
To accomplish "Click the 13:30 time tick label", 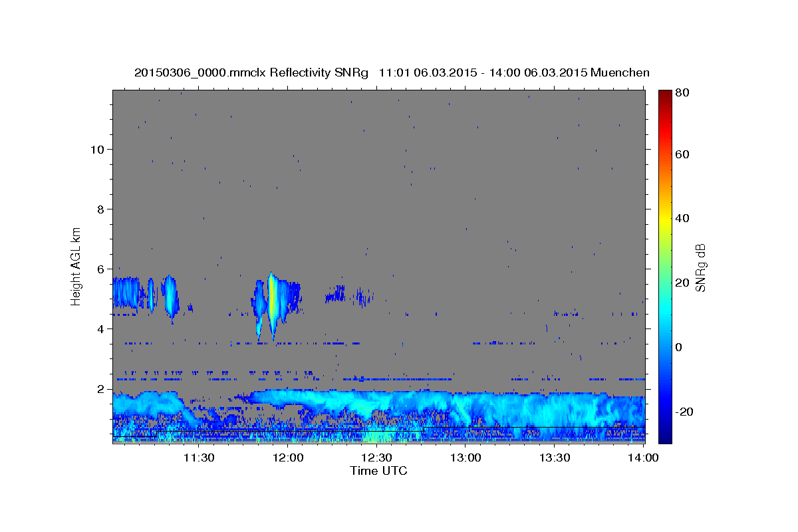I will click(x=555, y=458).
